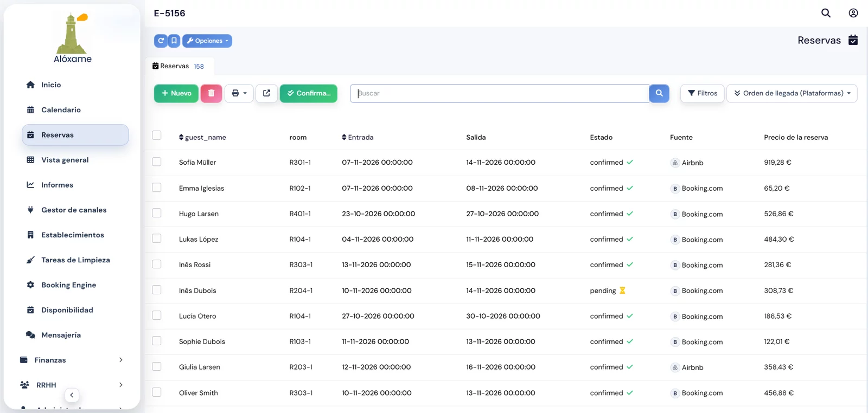The height and width of the screenshot is (413, 868).
Task: Focus the Buscar search field
Action: [500, 93]
